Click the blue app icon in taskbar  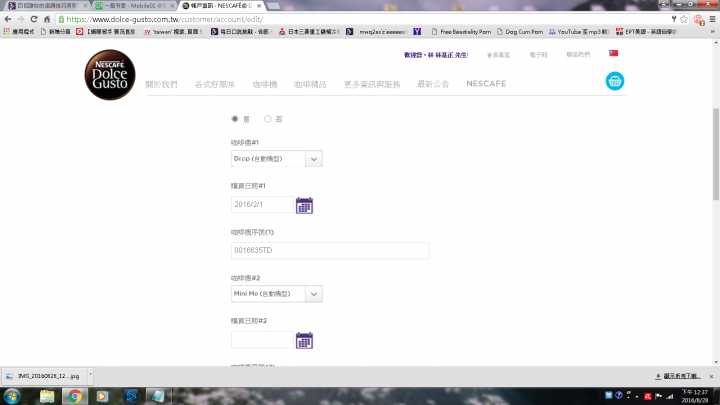pos(131,396)
